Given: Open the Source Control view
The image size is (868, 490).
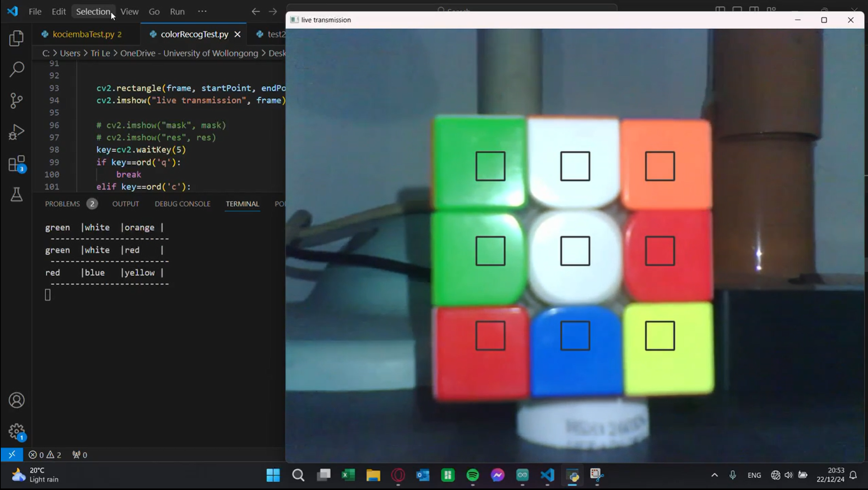Looking at the screenshot, I should coord(16,101).
